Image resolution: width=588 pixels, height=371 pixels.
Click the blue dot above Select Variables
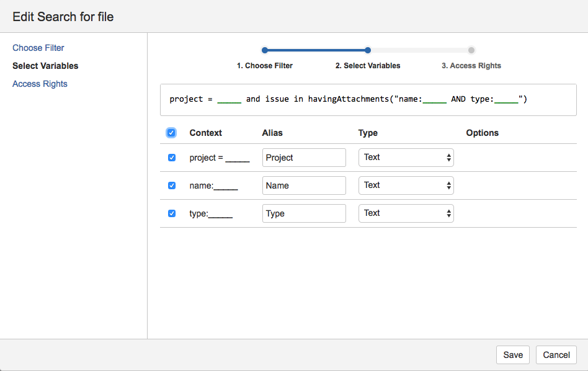pyautogui.click(x=368, y=50)
